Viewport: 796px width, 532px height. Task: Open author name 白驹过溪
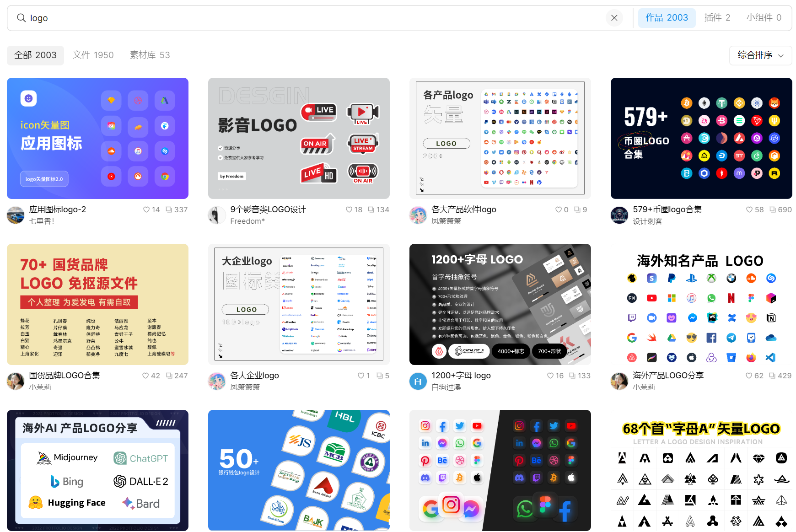pos(446,387)
